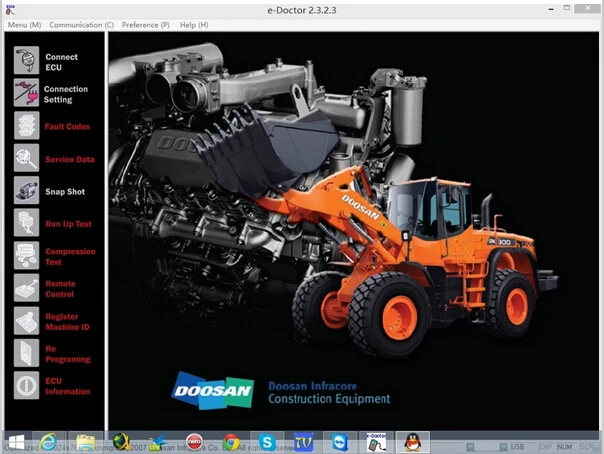Open the Communication (C) menu
This screenshot has height=454, width=604.
click(x=81, y=25)
